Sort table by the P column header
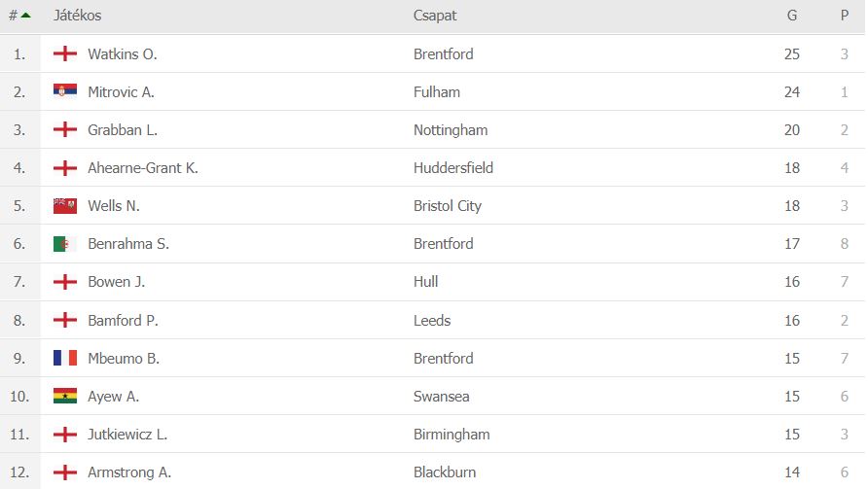Screen dimensions: 868x489 pos(845,16)
